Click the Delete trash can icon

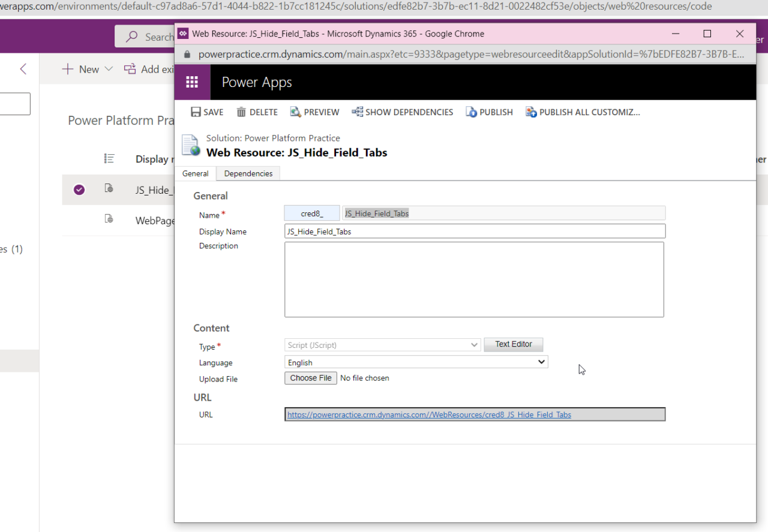point(241,112)
